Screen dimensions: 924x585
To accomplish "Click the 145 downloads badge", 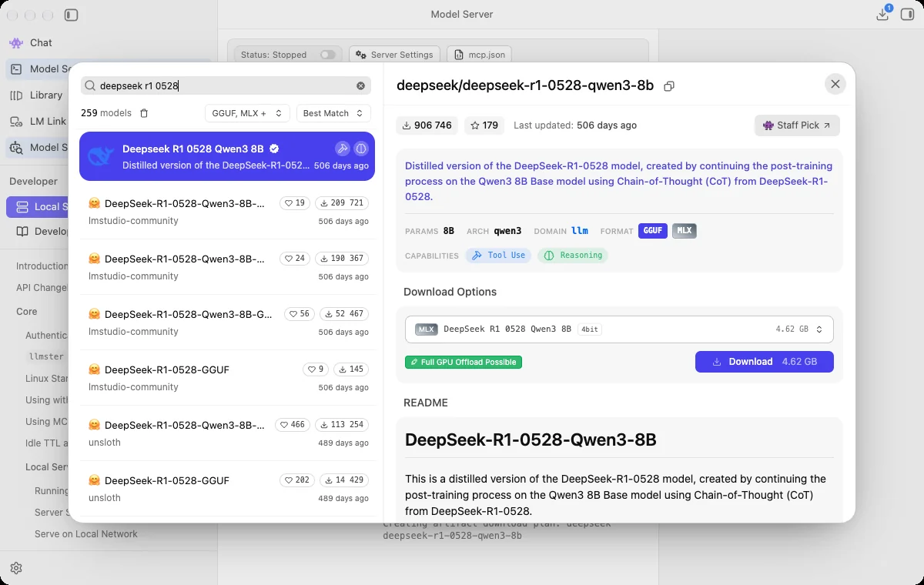I will coord(350,369).
